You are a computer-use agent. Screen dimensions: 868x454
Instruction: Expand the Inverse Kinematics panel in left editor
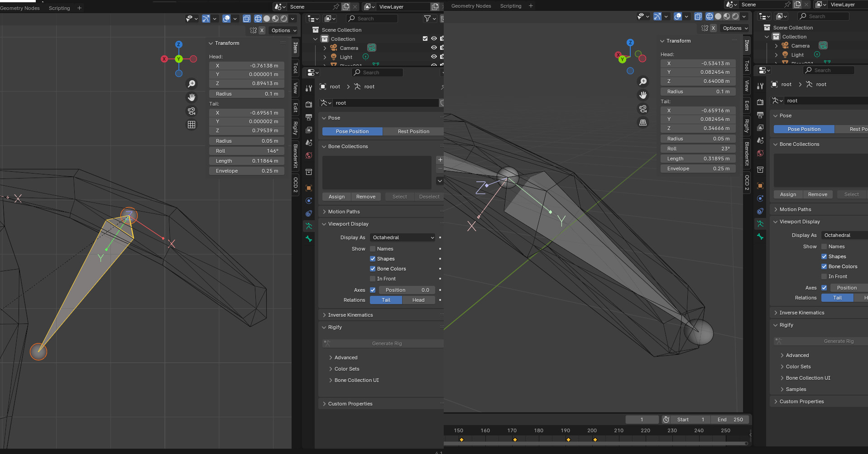point(350,315)
